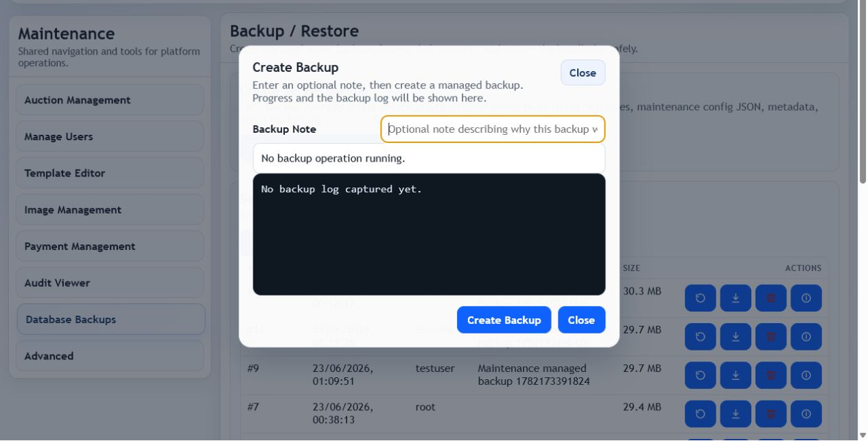This screenshot has width=868, height=441.
Task: Go to Manage Users section
Action: pos(109,136)
